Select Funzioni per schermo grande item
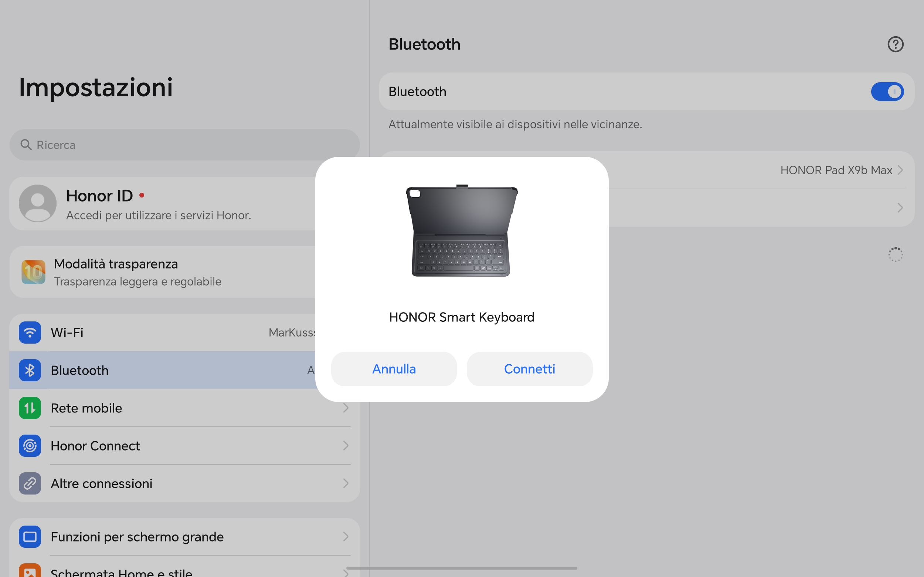 (184, 537)
